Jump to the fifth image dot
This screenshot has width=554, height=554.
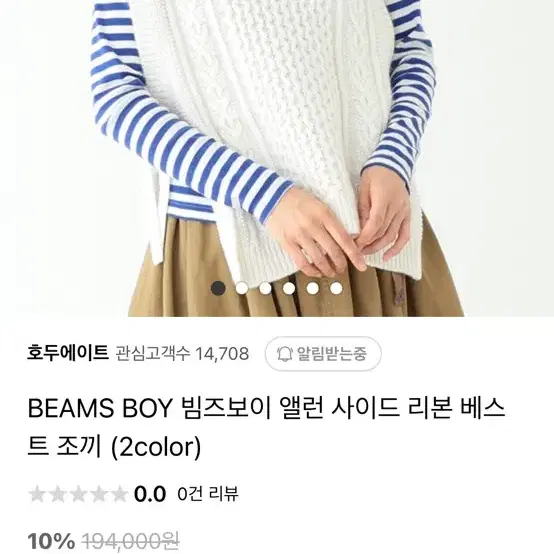click(313, 288)
